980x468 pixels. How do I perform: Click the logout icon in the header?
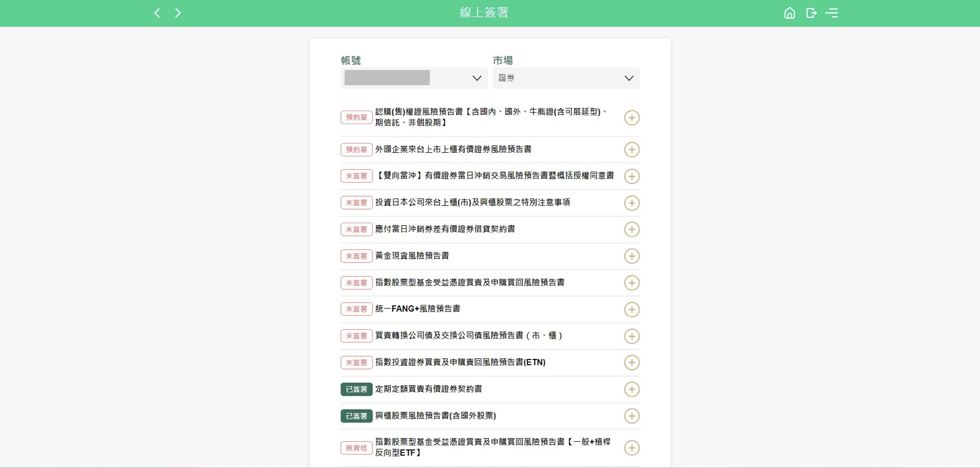click(811, 13)
